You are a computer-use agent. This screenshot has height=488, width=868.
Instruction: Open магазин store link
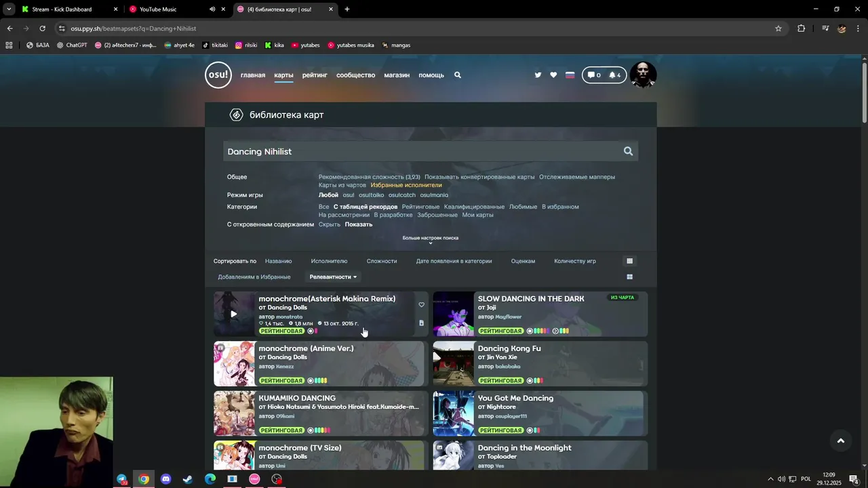click(x=397, y=75)
